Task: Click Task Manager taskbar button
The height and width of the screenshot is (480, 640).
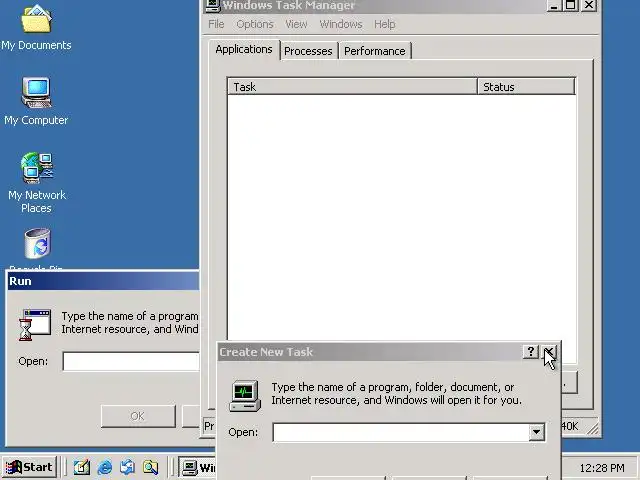Action: pyautogui.click(x=198, y=467)
